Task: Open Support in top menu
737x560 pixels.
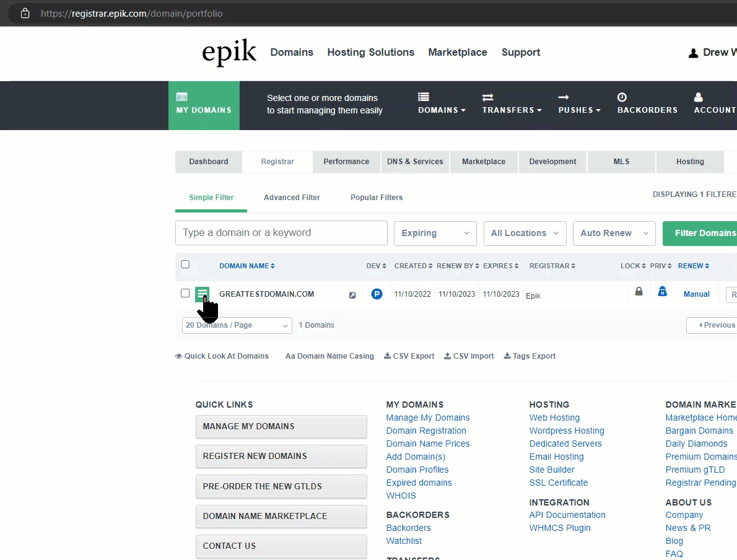Action: pos(521,52)
